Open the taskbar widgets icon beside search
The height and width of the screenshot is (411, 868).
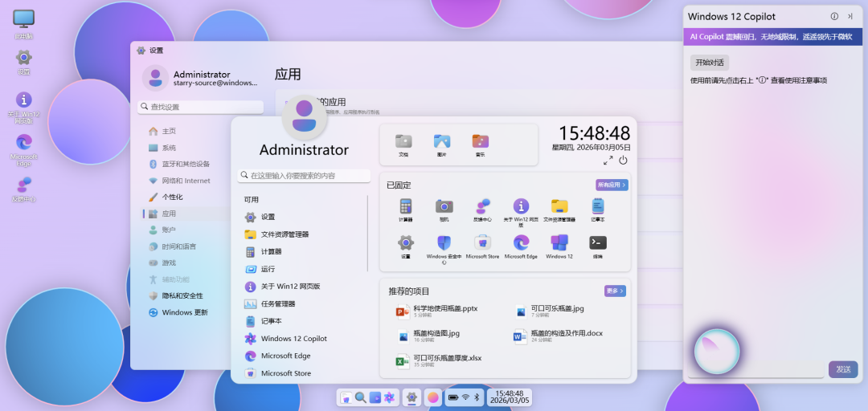[x=375, y=397]
